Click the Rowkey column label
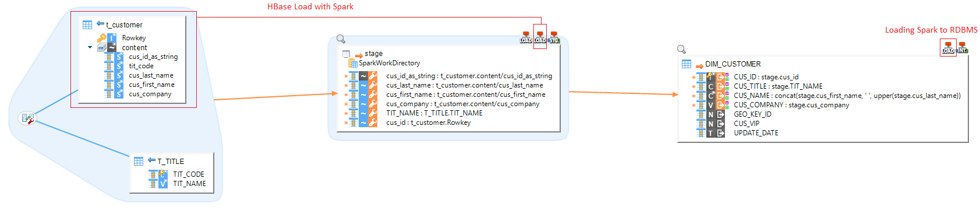The height and width of the screenshot is (210, 980). click(134, 38)
